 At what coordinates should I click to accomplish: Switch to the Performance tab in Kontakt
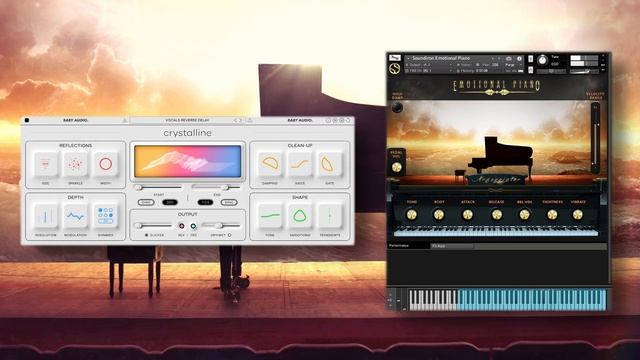pyautogui.click(x=409, y=246)
